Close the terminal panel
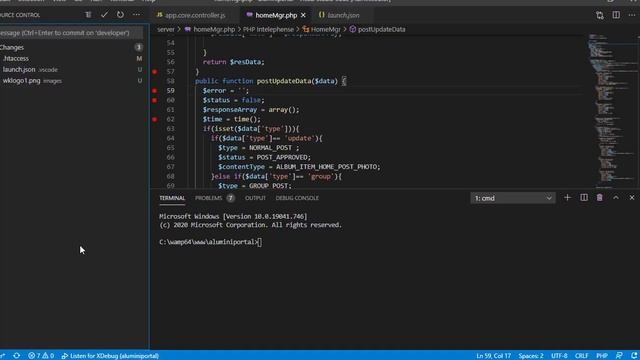The height and width of the screenshot is (360, 640). tap(632, 198)
